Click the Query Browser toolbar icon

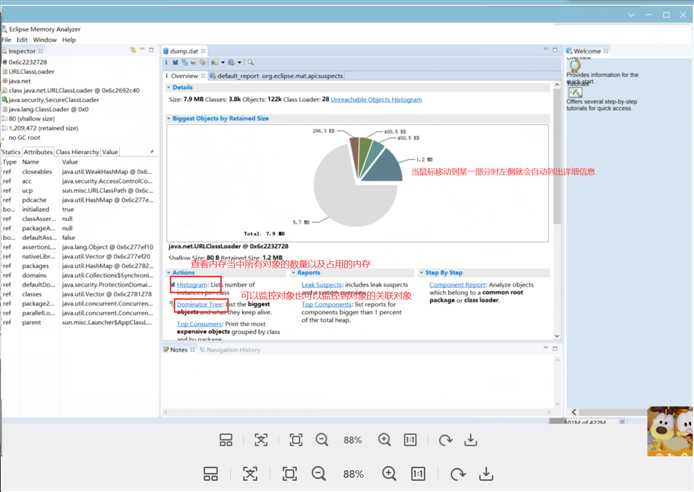(x=231, y=62)
